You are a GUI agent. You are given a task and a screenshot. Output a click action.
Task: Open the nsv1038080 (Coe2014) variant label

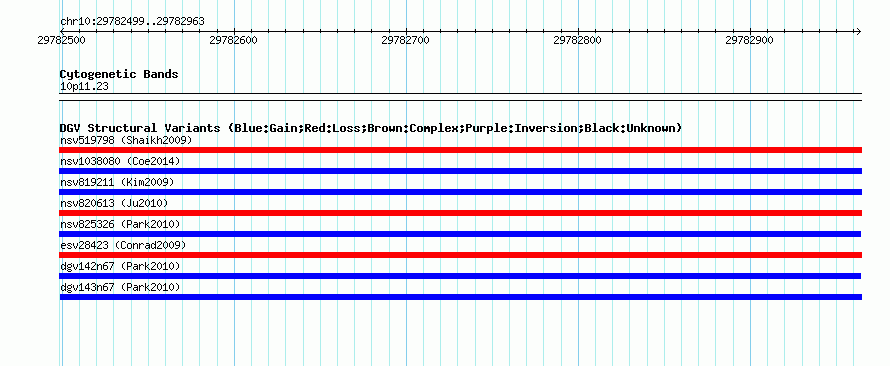[120, 161]
